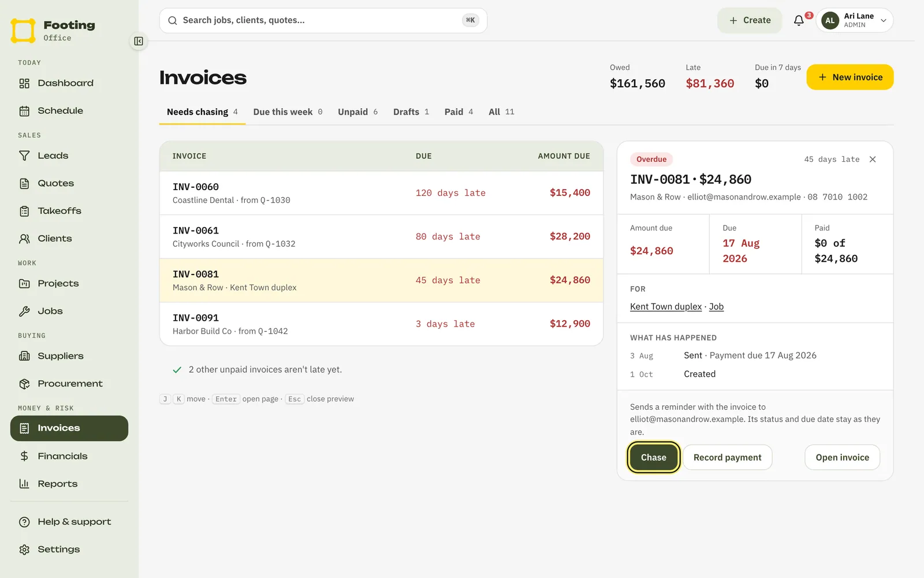Focus the search jobs, clients, quotes field
Screen dimensions: 924x578
[323, 21]
